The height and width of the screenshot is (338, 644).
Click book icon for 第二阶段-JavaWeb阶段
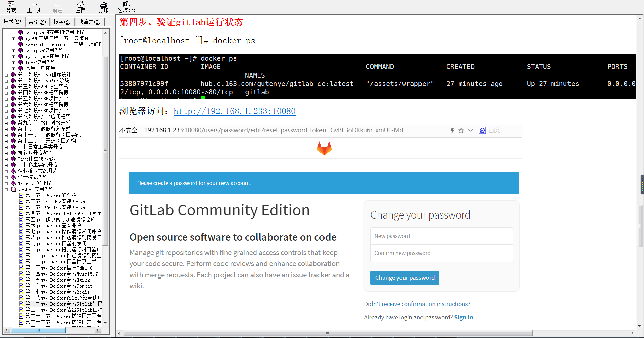[13, 81]
